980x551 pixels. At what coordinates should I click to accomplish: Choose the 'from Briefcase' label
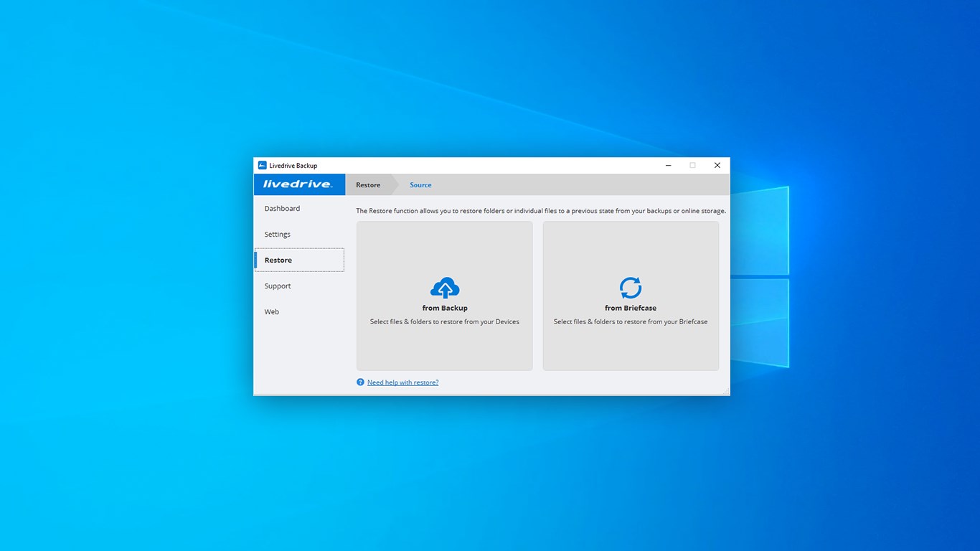click(x=631, y=308)
